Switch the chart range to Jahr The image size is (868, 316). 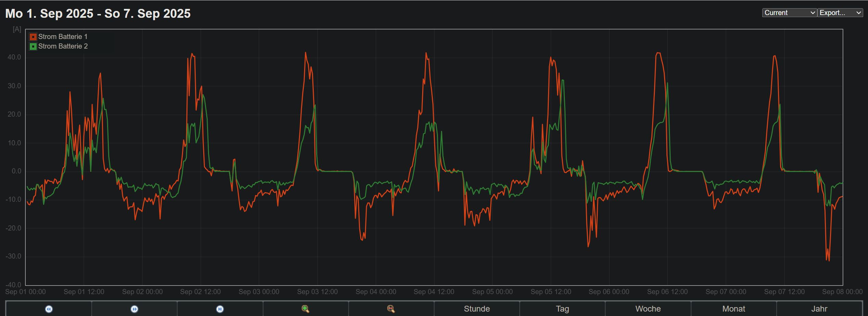(x=819, y=309)
